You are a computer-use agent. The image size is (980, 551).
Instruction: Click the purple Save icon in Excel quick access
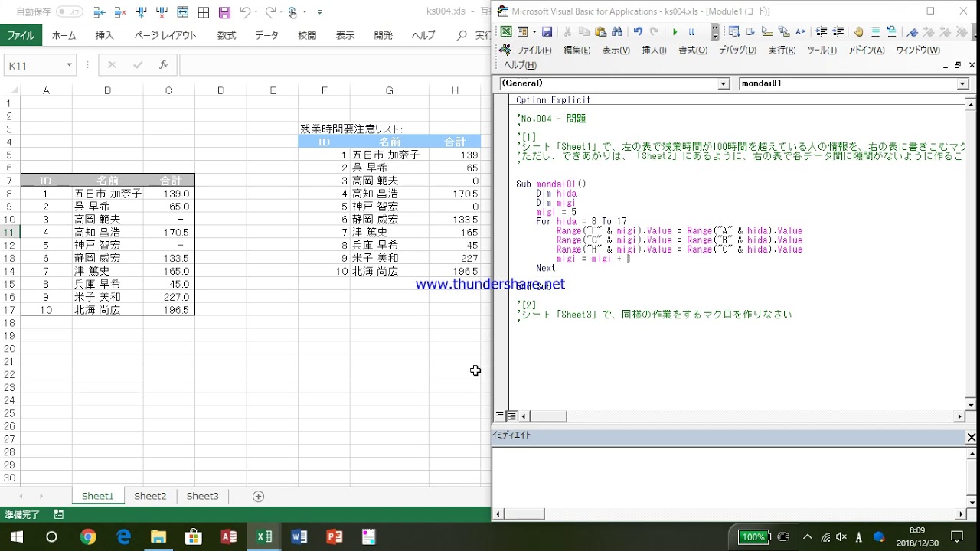224,12
